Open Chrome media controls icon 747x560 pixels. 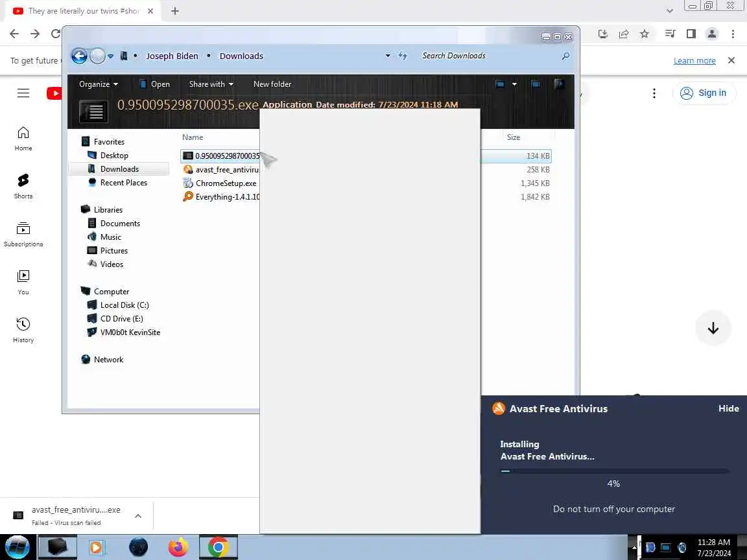(670, 34)
